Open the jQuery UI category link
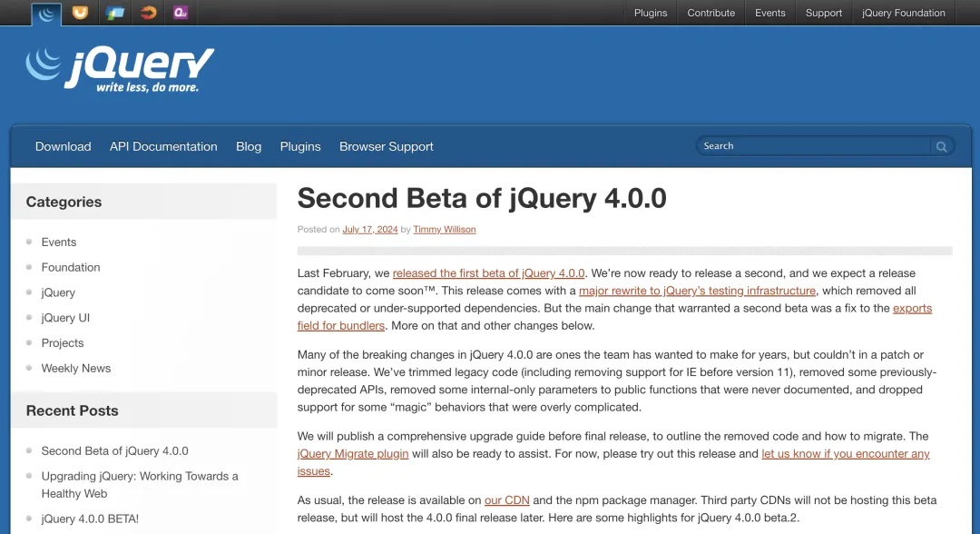The image size is (980, 534). pos(65,318)
